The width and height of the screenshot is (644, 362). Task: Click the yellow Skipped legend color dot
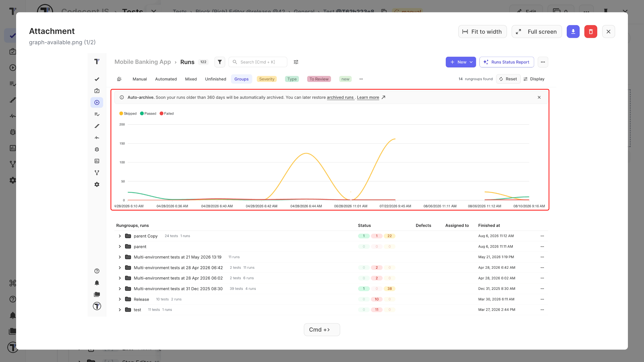tap(121, 114)
